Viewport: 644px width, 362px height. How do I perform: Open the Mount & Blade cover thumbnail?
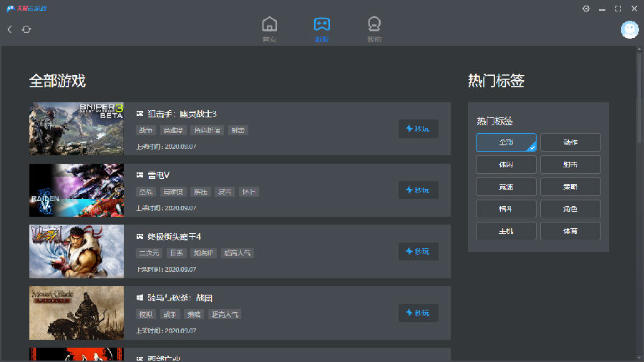77,313
